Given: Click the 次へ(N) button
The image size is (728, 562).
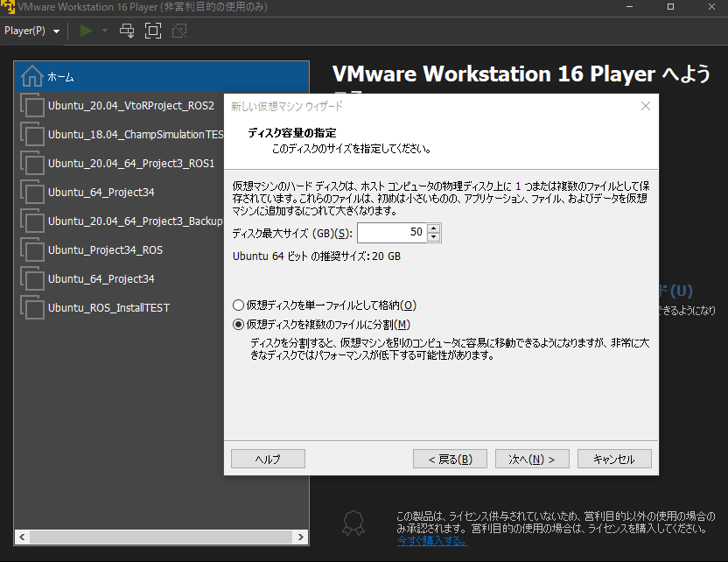Looking at the screenshot, I should pyautogui.click(x=532, y=458).
